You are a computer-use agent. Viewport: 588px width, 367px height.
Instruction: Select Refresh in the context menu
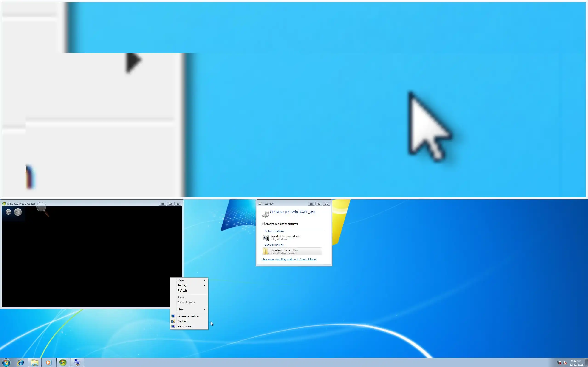point(182,291)
